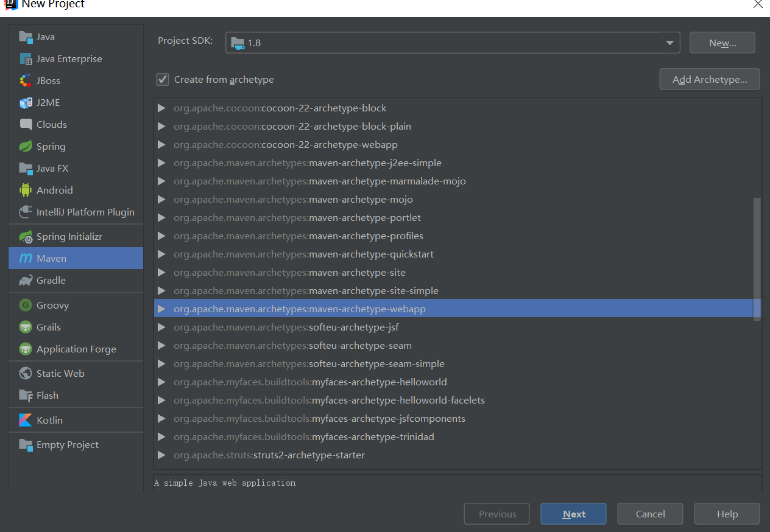Screen dimensions: 770x532
Task: Click the Android robot icon
Action: (x=26, y=190)
